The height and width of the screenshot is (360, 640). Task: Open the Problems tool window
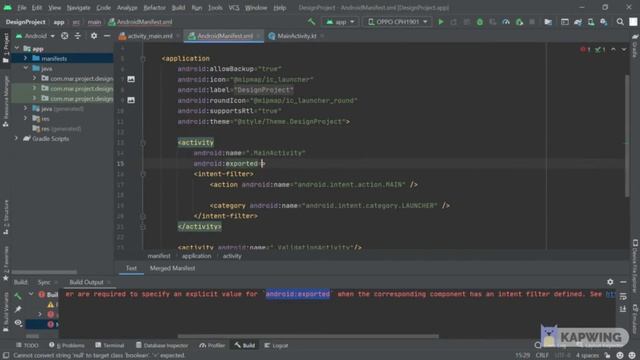point(67,345)
